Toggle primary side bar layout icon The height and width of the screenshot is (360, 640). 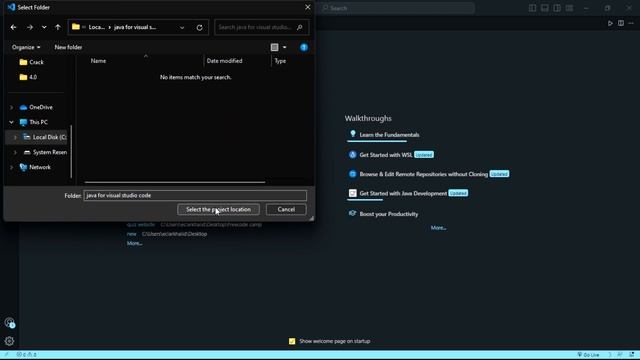click(532, 8)
